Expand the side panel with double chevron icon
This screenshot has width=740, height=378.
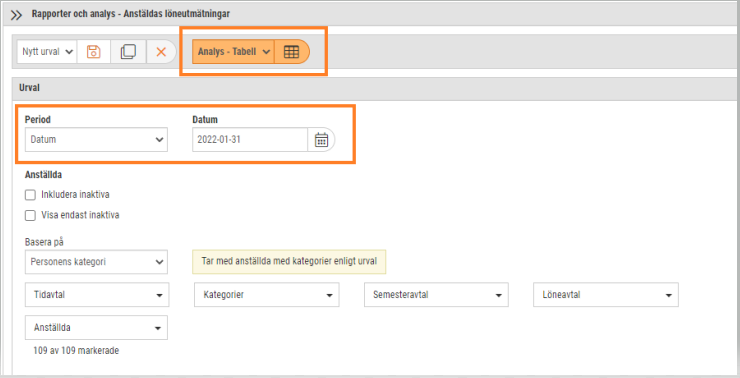pos(17,15)
